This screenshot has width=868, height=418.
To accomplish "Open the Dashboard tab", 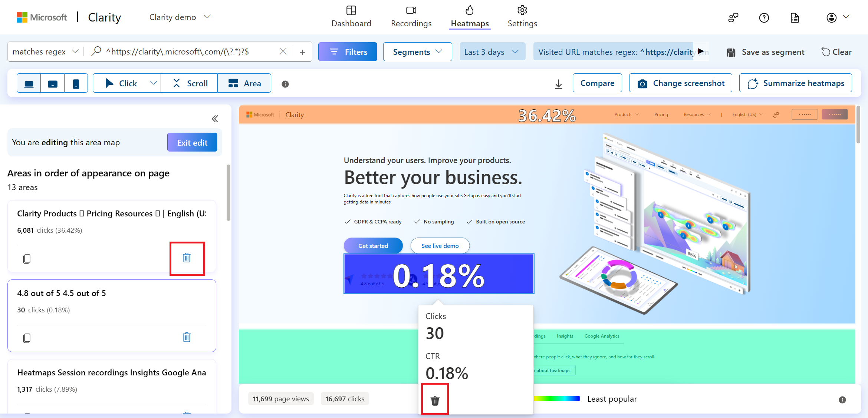I will point(351,17).
